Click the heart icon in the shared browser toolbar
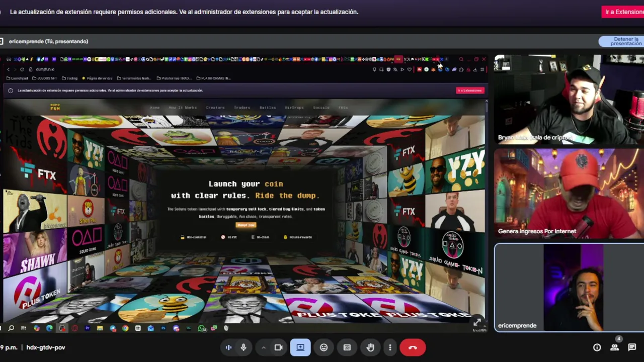 409,69
